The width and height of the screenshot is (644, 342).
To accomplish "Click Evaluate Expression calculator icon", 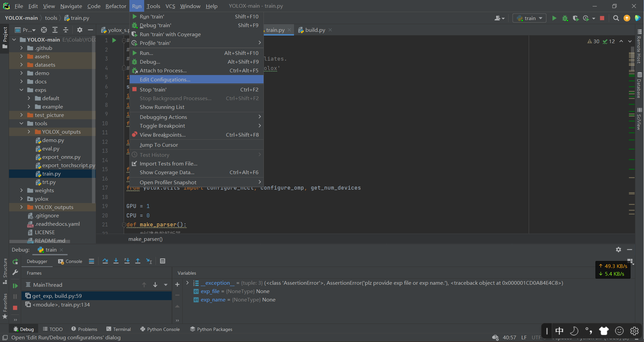I will point(163,261).
